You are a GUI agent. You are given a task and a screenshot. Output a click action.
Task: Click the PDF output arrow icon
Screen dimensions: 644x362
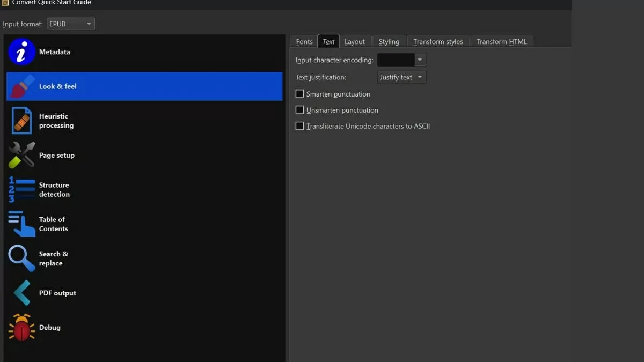point(21,293)
